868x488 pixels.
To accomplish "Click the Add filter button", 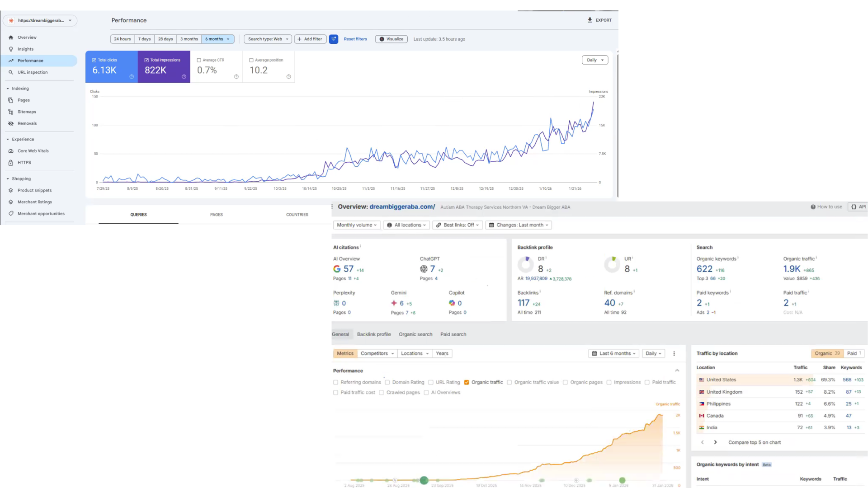I will click(310, 39).
